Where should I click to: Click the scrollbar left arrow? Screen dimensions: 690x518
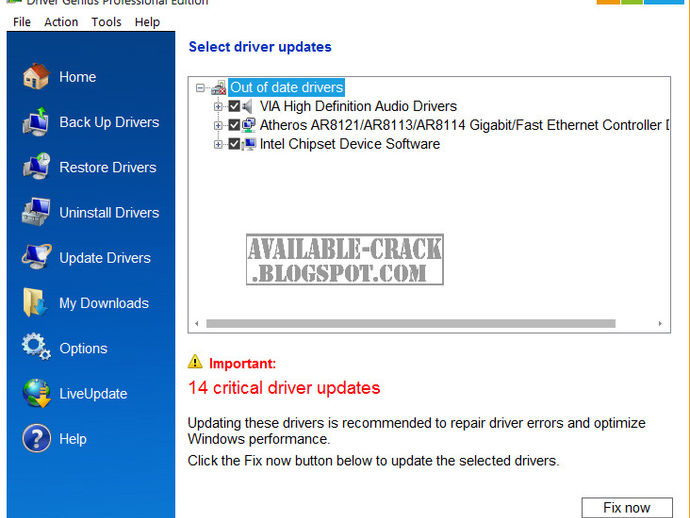[197, 323]
